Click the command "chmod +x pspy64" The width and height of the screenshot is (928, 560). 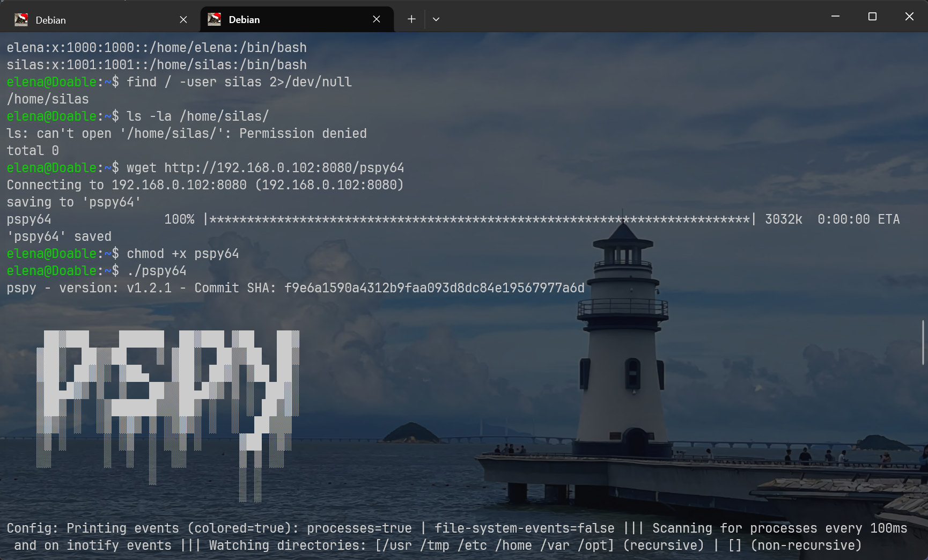pyautogui.click(x=183, y=254)
